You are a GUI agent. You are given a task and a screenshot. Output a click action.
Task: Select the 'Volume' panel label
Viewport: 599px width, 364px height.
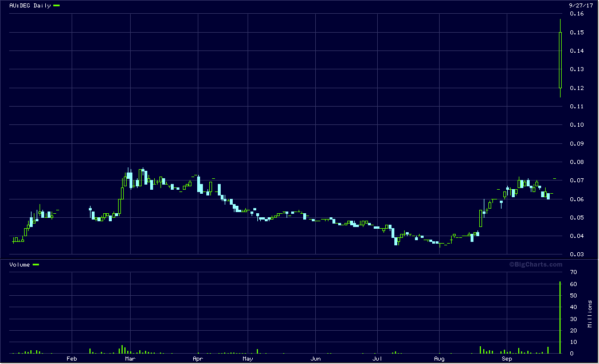click(19, 265)
